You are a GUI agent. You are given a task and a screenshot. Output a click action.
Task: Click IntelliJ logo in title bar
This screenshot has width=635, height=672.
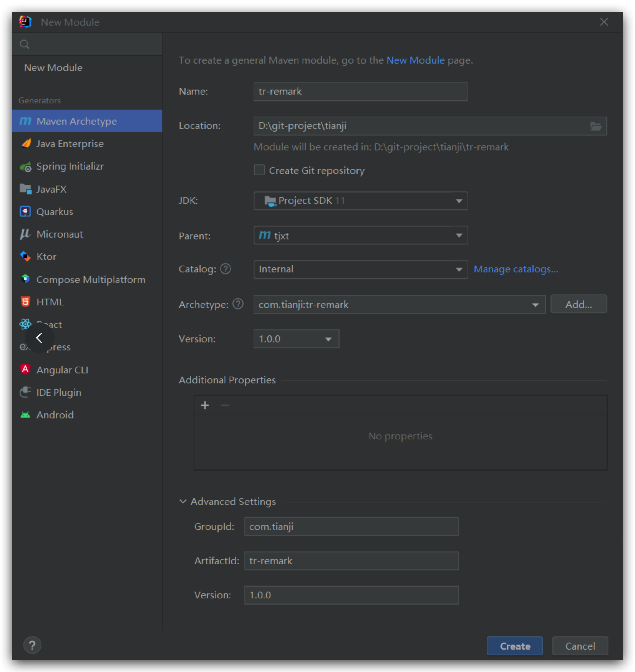pos(25,22)
